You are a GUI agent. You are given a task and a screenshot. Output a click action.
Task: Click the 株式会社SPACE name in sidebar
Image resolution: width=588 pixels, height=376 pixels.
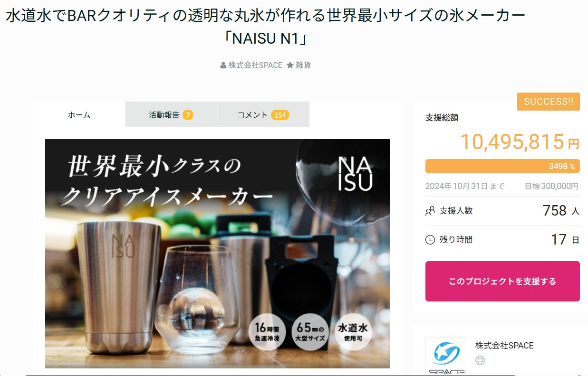coord(504,346)
